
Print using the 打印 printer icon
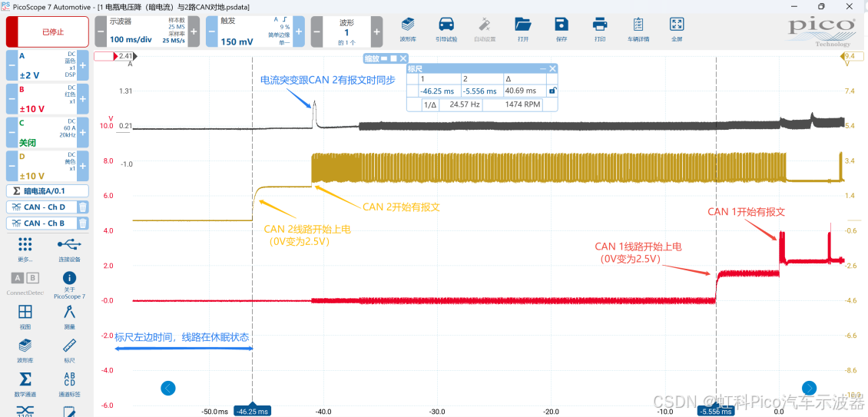[x=599, y=28]
